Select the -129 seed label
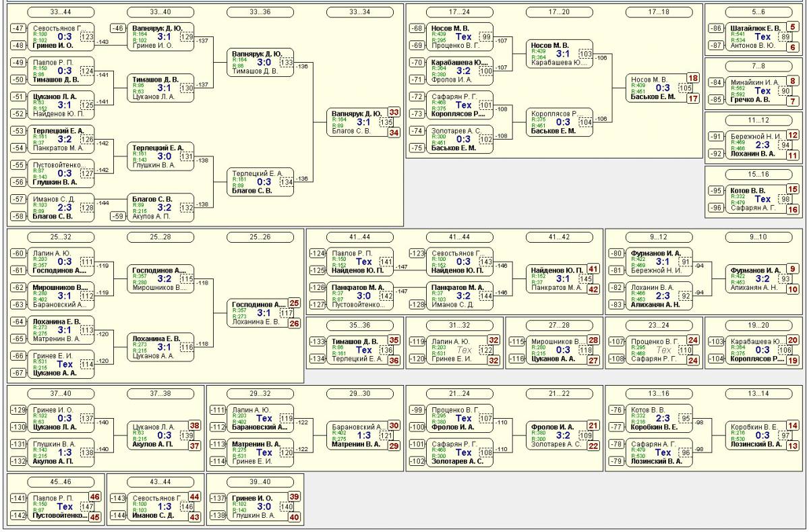809x532 pixels. pos(17,410)
